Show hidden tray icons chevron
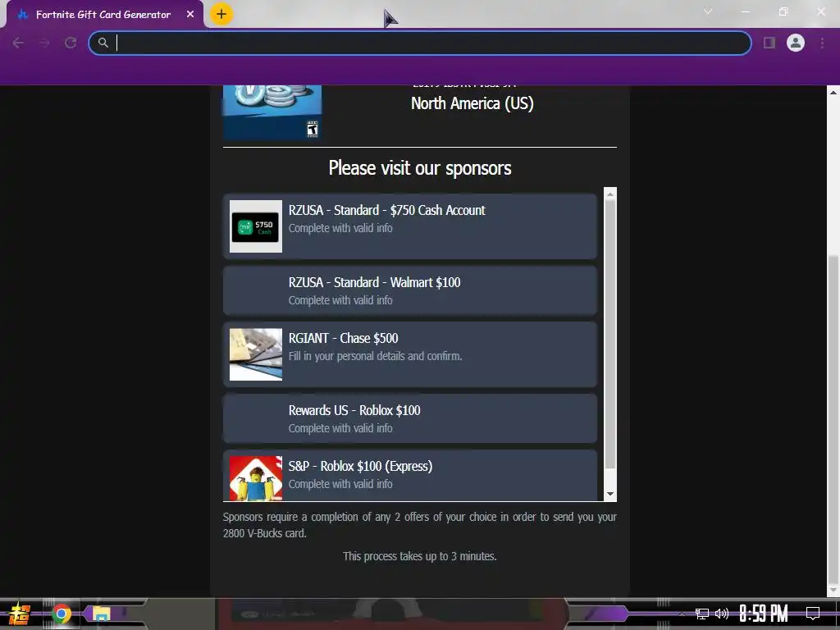The width and height of the screenshot is (840, 630). (682, 614)
